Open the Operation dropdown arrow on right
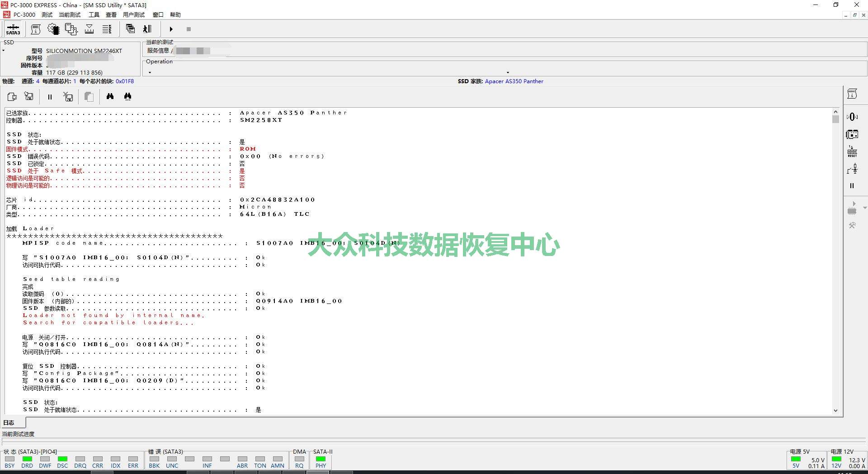This screenshot has width=868, height=474. [x=508, y=72]
